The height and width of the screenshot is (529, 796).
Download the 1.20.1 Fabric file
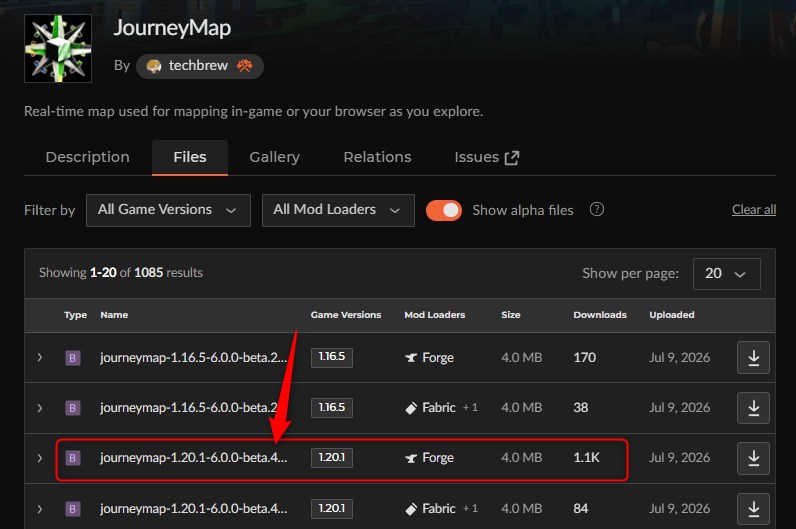(753, 509)
